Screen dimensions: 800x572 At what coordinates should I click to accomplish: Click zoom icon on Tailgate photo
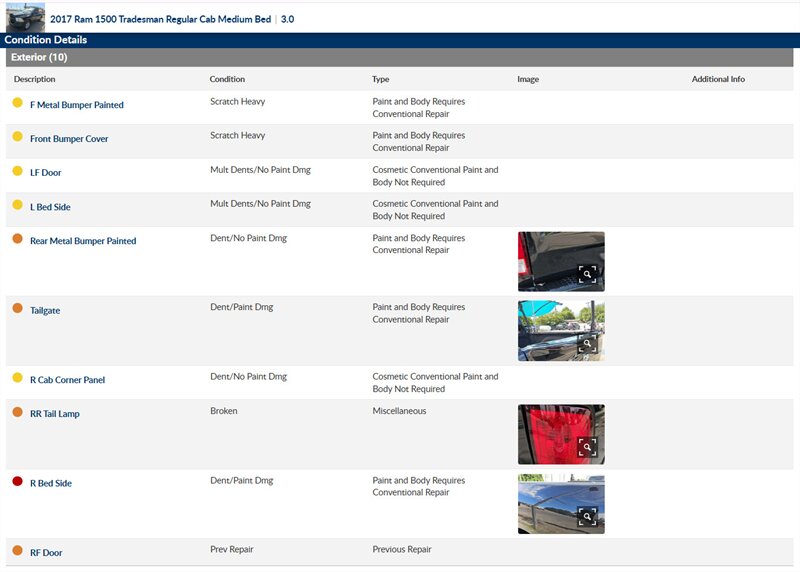587,343
